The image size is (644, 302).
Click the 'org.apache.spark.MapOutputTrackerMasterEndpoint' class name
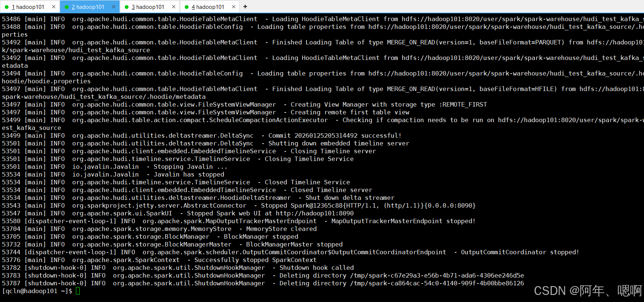(230, 221)
